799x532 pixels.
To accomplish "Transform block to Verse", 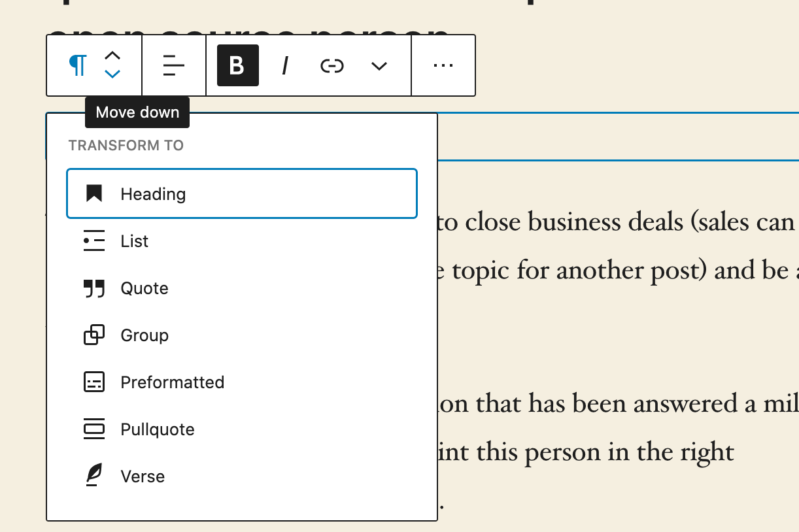I will pyautogui.click(x=242, y=476).
